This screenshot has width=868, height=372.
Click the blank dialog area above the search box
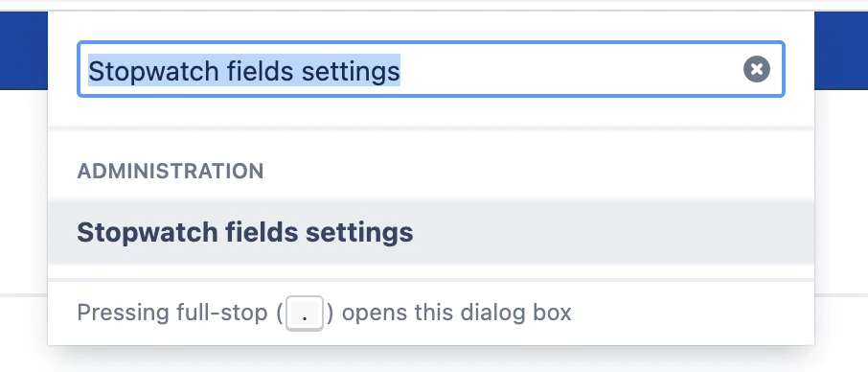pyautogui.click(x=431, y=26)
